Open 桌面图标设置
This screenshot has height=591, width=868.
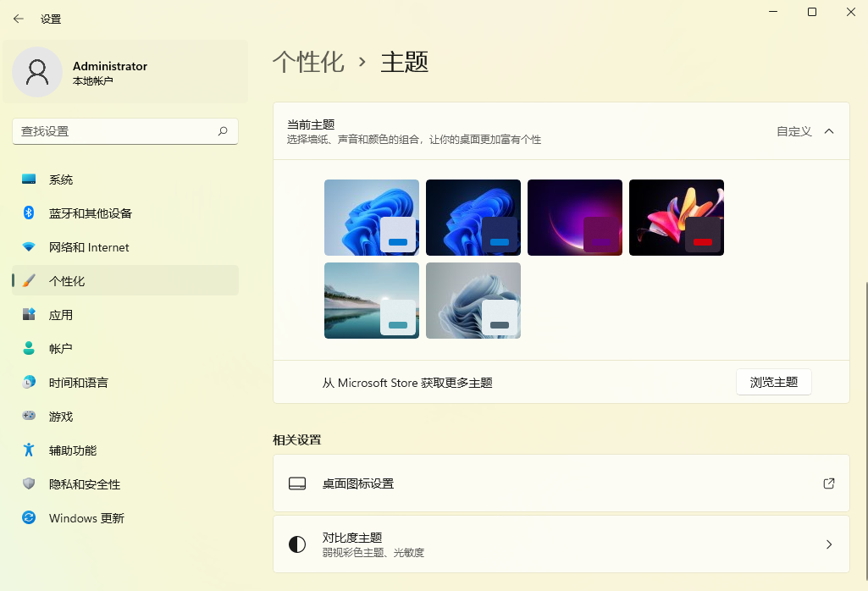[561, 483]
